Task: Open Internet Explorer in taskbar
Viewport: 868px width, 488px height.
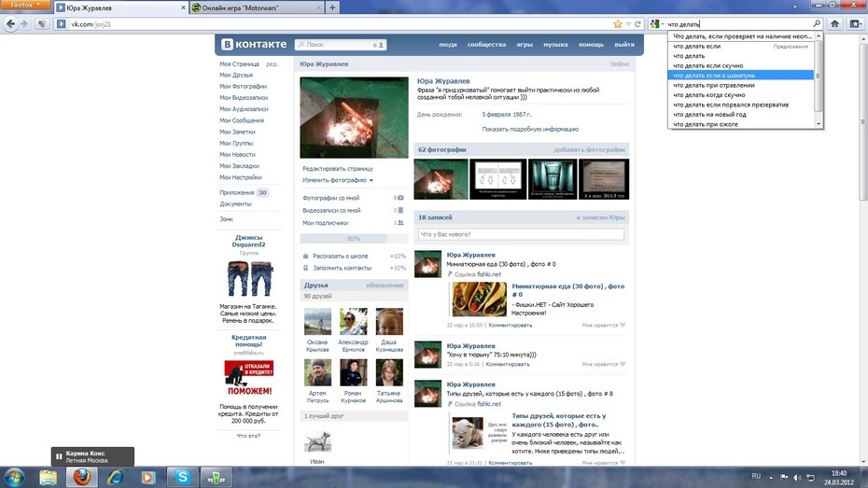Action: coord(115,477)
